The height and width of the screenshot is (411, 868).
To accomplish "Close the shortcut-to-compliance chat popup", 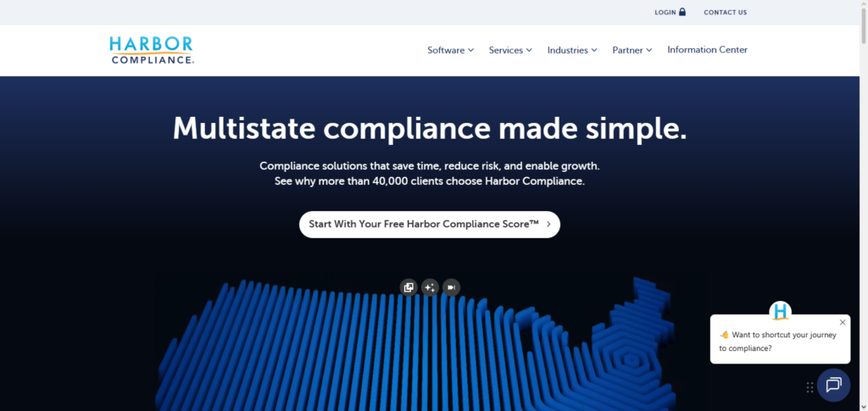I will coord(842,322).
